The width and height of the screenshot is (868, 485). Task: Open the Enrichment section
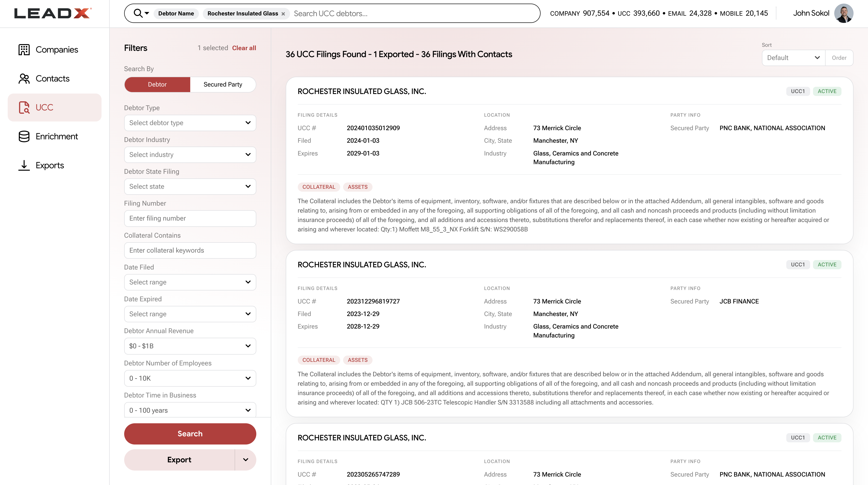coord(54,136)
